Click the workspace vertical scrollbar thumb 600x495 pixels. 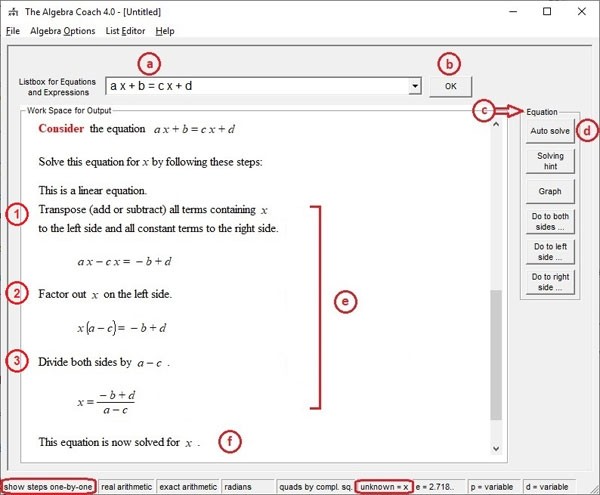496,355
